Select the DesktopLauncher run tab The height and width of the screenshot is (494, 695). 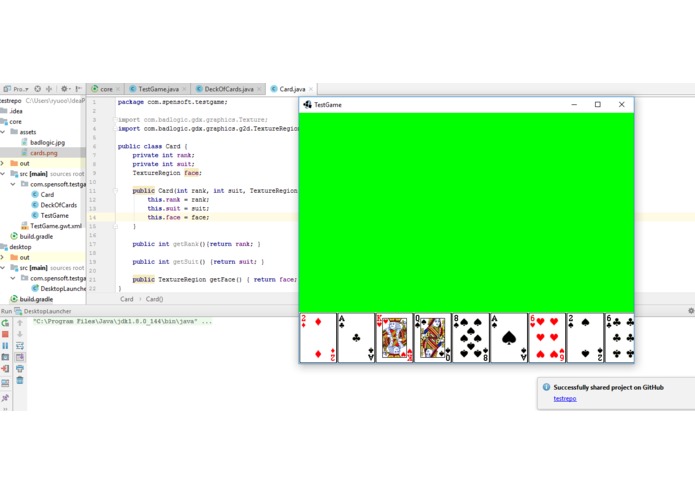(x=43, y=311)
